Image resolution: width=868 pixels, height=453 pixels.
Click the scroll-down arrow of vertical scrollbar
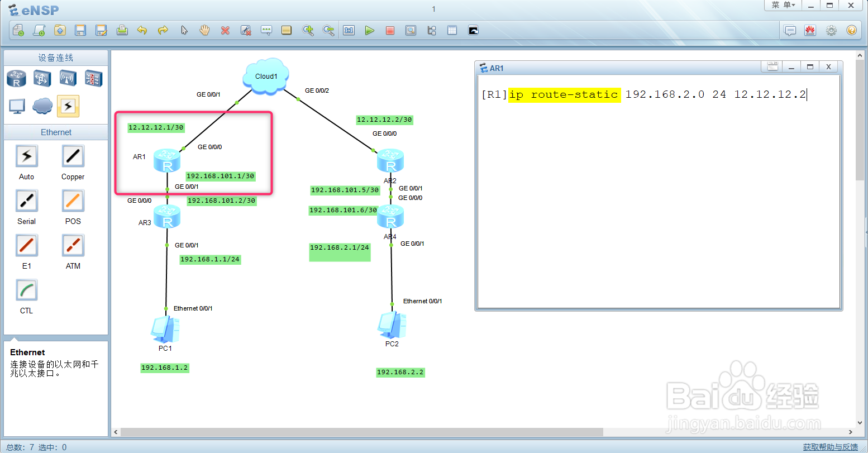pos(859,423)
